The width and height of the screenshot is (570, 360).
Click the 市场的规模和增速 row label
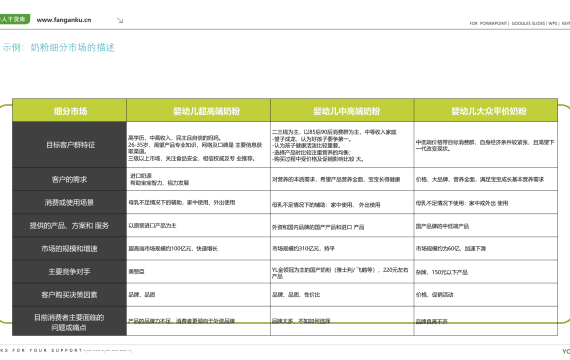click(x=69, y=249)
